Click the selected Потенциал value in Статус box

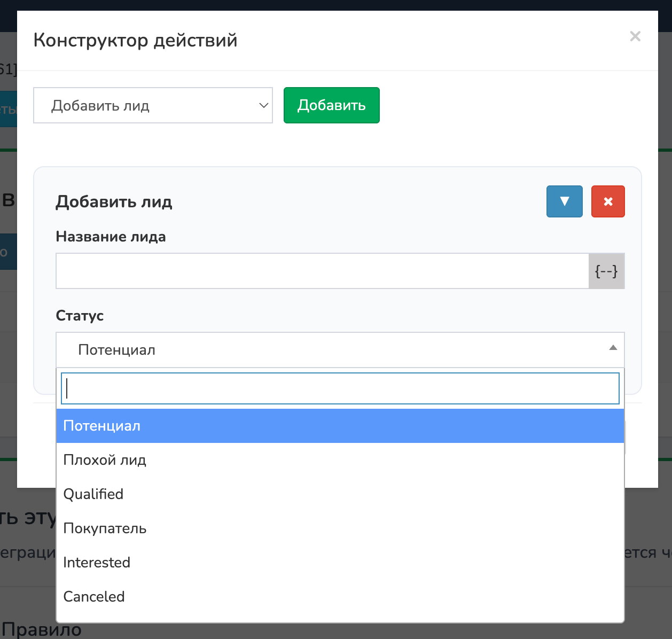[117, 350]
